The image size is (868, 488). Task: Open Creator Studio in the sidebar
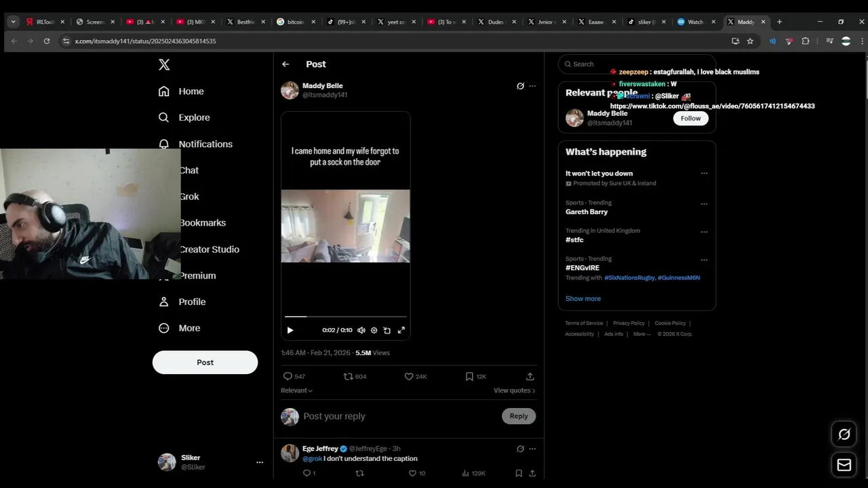coord(209,249)
